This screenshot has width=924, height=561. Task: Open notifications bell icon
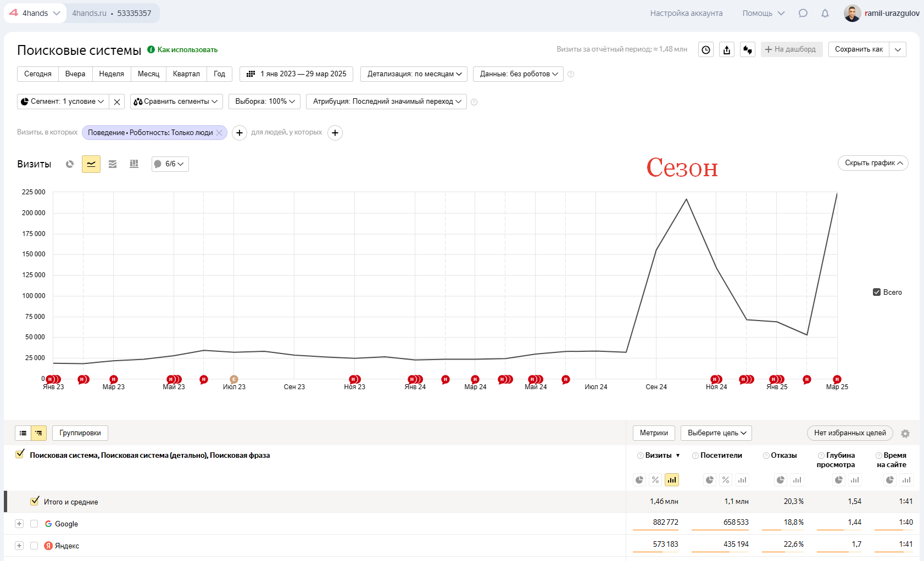click(825, 13)
